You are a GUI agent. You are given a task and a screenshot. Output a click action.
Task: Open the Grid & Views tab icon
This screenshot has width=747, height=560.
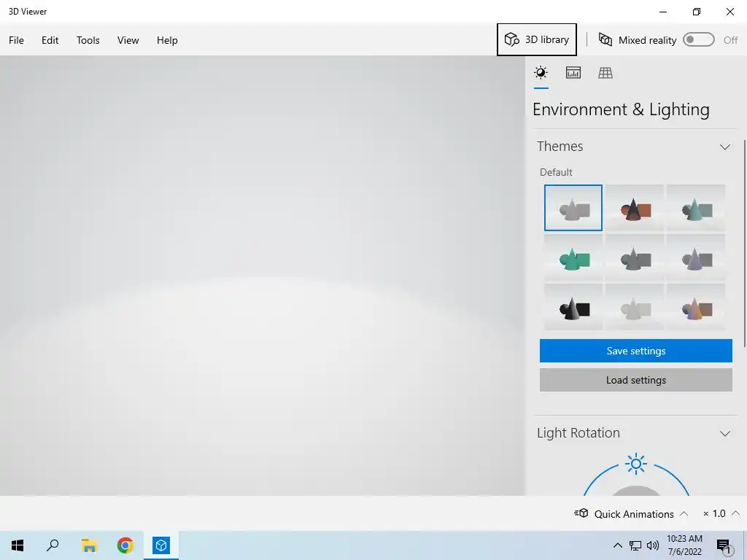click(605, 72)
